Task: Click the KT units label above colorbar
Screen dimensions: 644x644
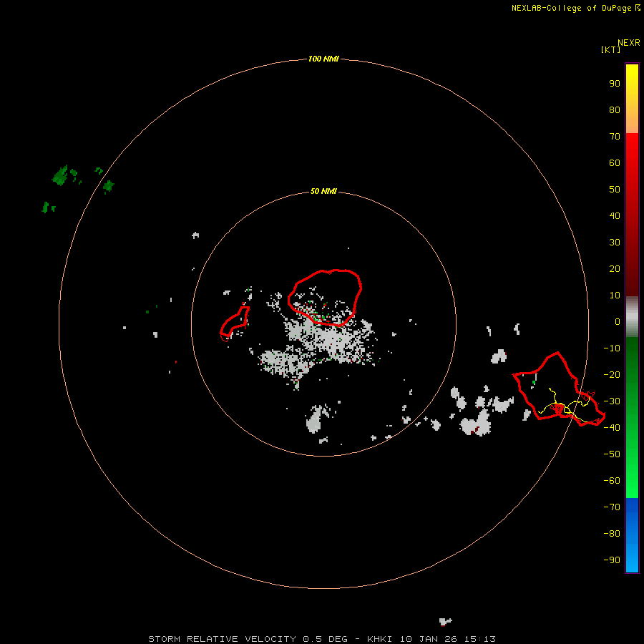Action: pos(610,49)
